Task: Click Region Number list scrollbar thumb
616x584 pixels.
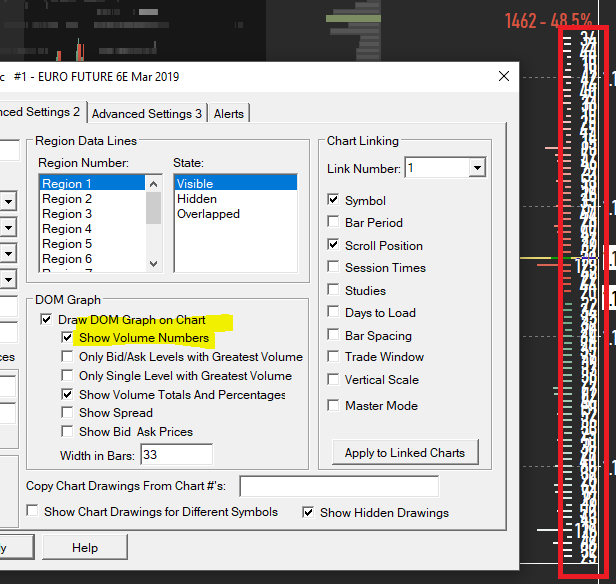Action: click(154, 208)
